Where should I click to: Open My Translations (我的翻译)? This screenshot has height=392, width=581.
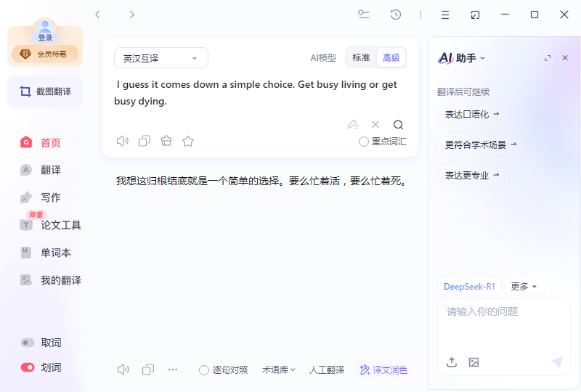pyautogui.click(x=50, y=280)
